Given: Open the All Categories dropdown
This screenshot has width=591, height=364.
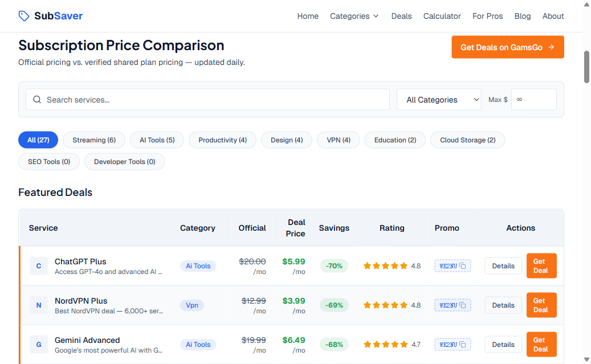Looking at the screenshot, I should (x=438, y=100).
